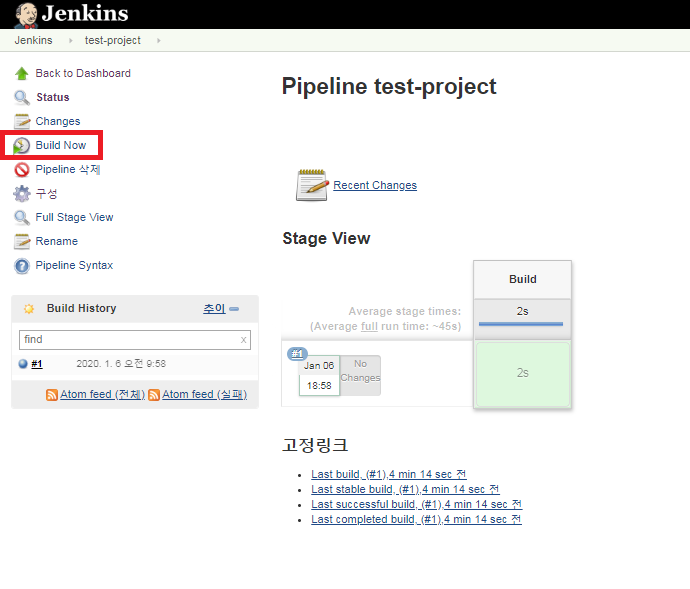Click the 추이 trend link
This screenshot has width=690, height=589.
[214, 309]
